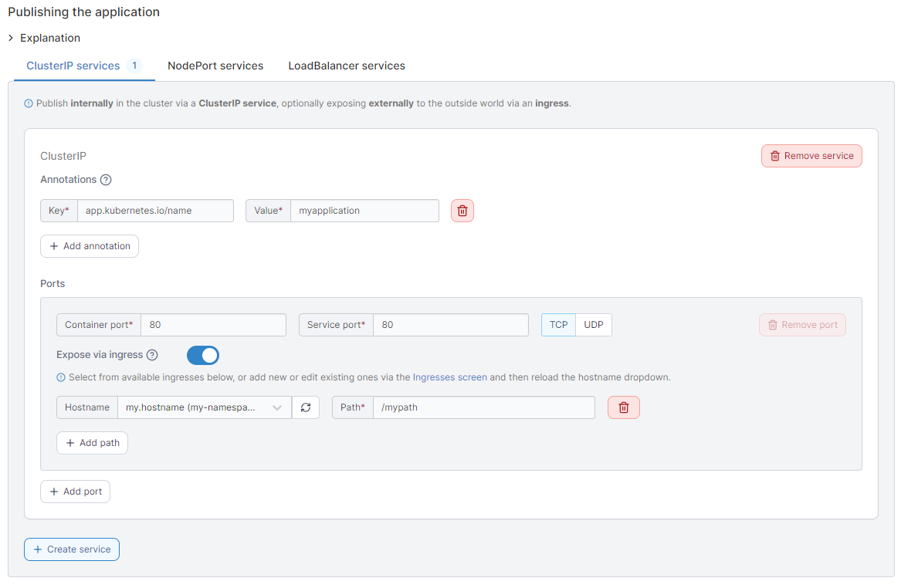Click the info icon beside ingress hint

click(x=61, y=378)
